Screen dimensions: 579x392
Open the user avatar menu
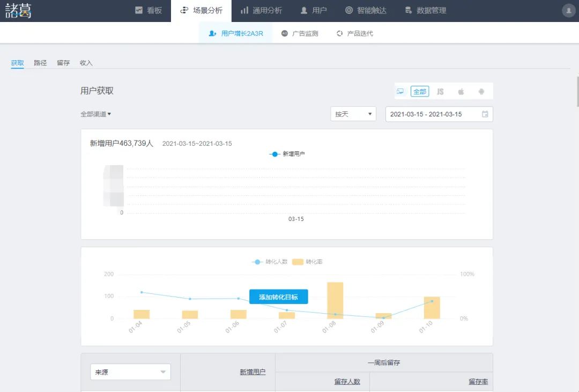click(x=568, y=11)
